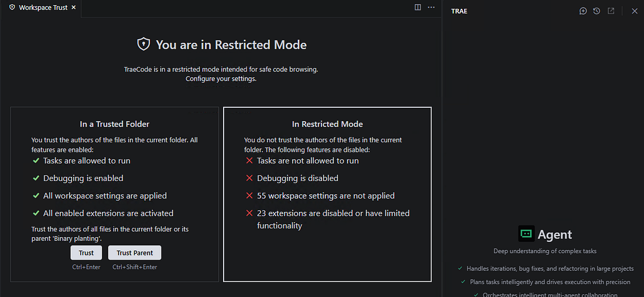Start a new chat in TRAE panel
644x297 pixels.
click(583, 11)
